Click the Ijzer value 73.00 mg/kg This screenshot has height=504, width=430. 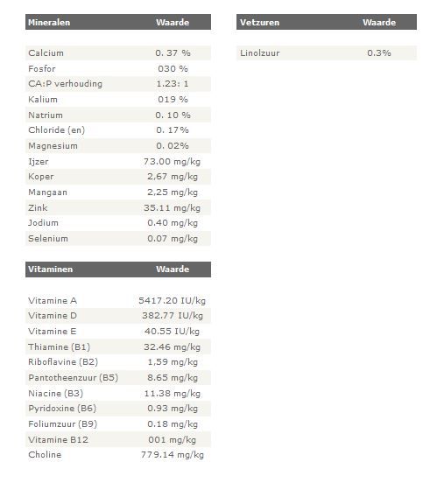click(172, 161)
